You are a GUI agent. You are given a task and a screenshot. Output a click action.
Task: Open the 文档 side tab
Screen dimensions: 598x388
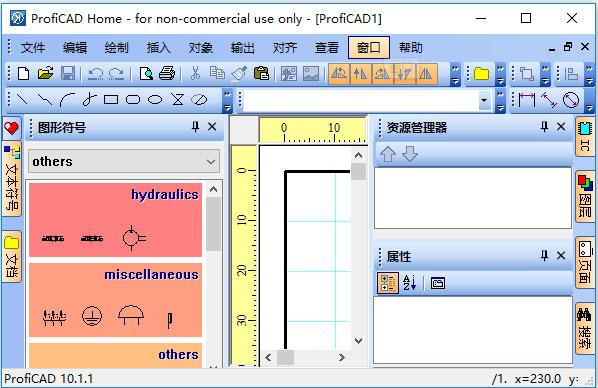click(12, 257)
